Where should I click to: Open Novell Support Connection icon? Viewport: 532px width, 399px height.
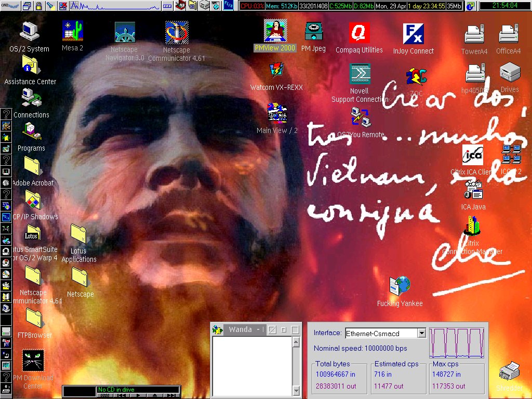[x=360, y=74]
